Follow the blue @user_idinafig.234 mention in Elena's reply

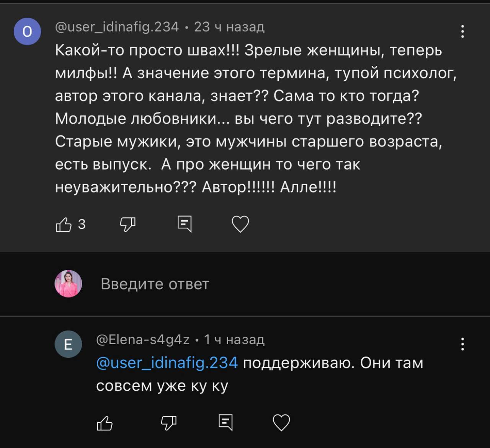click(167, 363)
